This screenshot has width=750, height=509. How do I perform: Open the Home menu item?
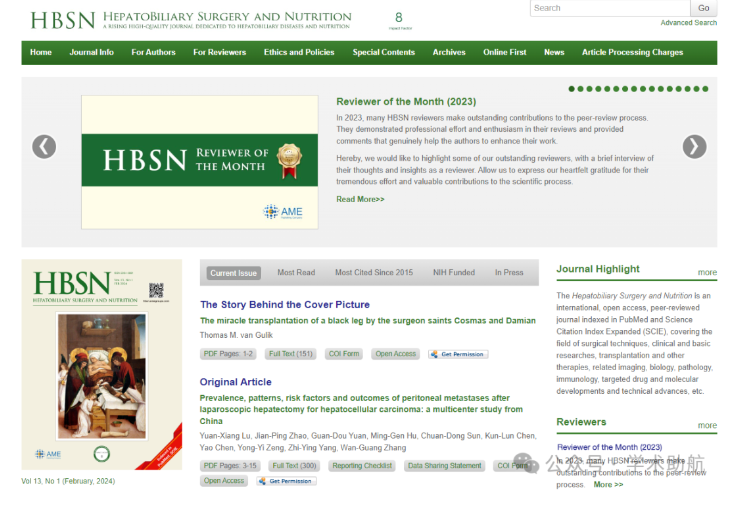point(41,52)
